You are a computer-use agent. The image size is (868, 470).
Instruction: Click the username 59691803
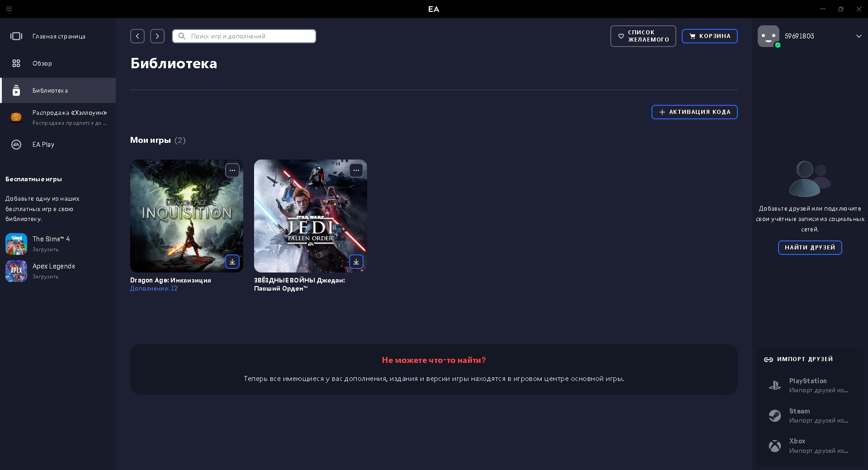point(799,36)
